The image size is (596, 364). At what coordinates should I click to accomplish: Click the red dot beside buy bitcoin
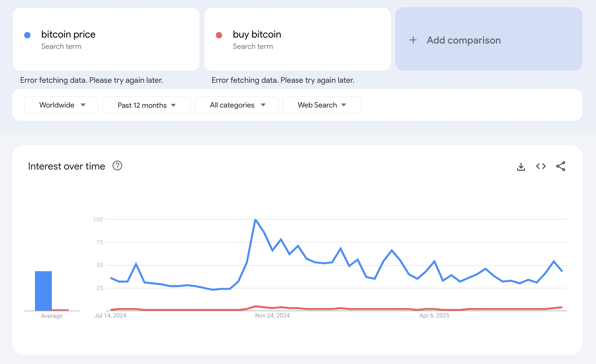coord(219,35)
